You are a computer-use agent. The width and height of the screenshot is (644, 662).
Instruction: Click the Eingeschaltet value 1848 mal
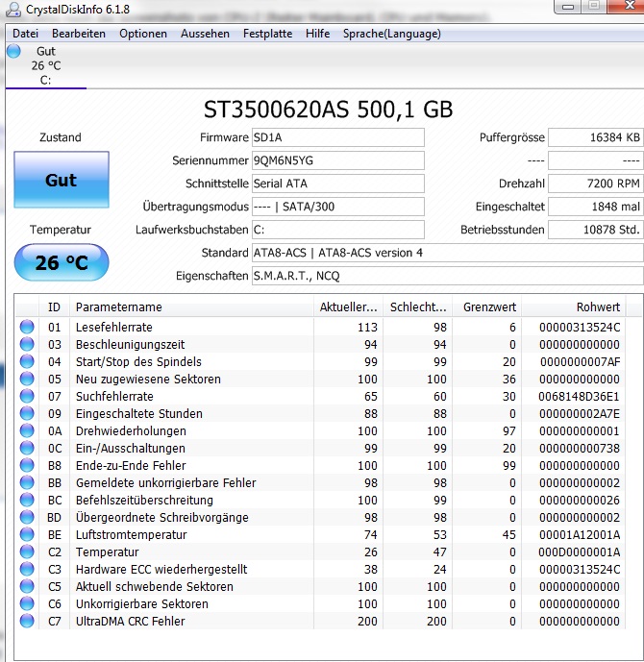595,207
